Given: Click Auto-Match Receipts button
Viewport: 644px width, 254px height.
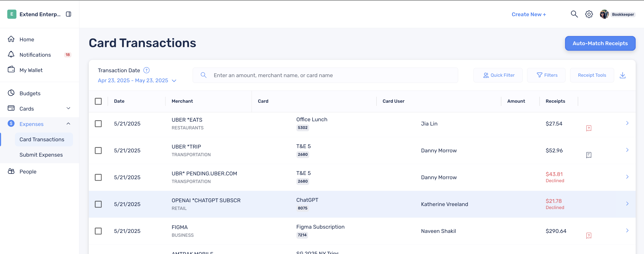Looking at the screenshot, I should pos(600,43).
